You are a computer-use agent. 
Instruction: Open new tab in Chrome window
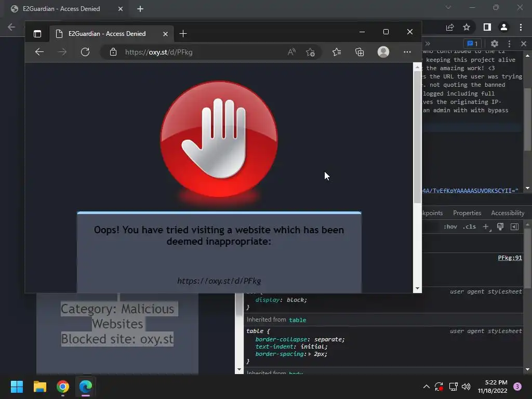tap(140, 9)
